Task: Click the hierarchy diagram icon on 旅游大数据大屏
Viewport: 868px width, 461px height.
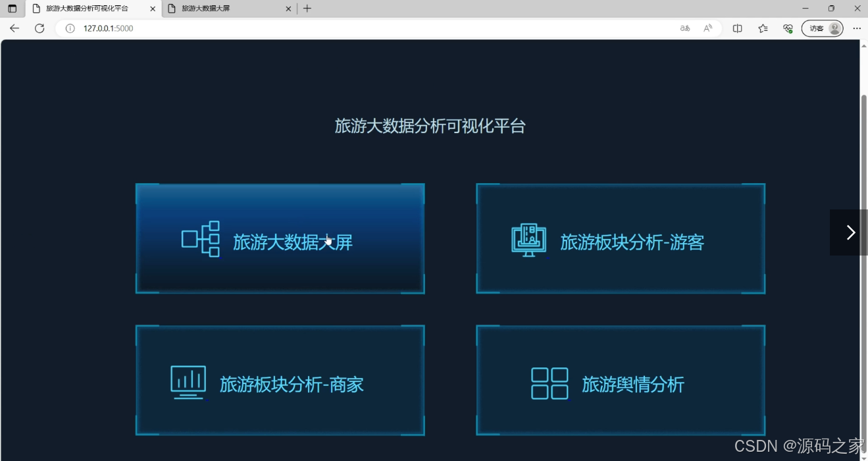Action: click(x=200, y=239)
